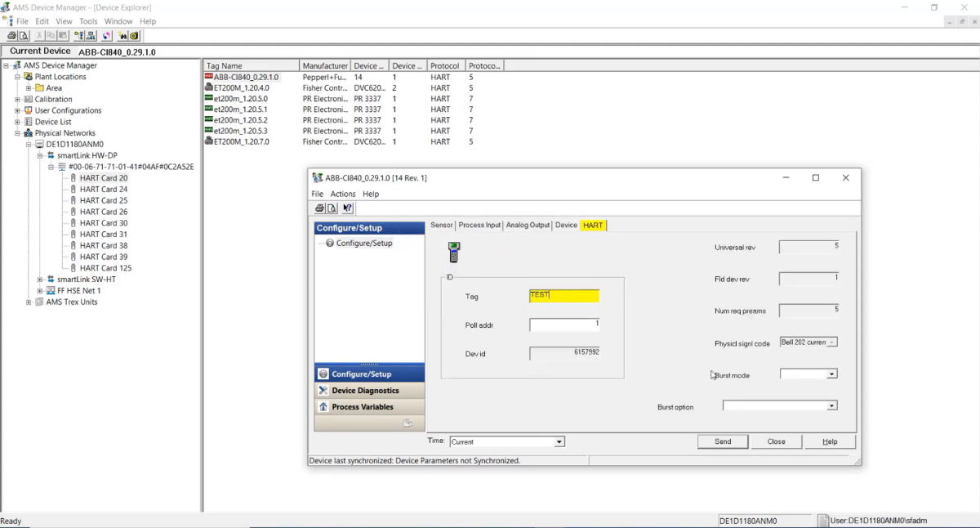The image size is (980, 528).
Task: Click the Tag input field containing TEST
Action: 564,295
